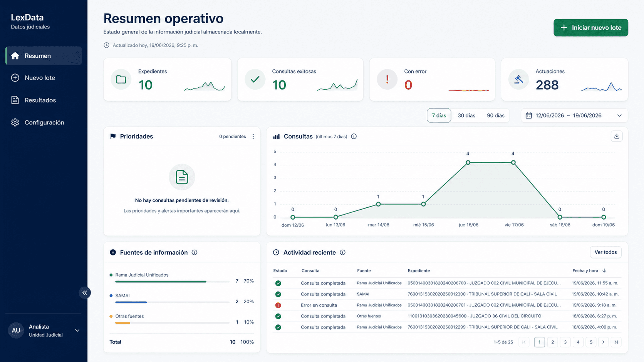
Task: Click the AU user avatar
Action: click(x=16, y=330)
